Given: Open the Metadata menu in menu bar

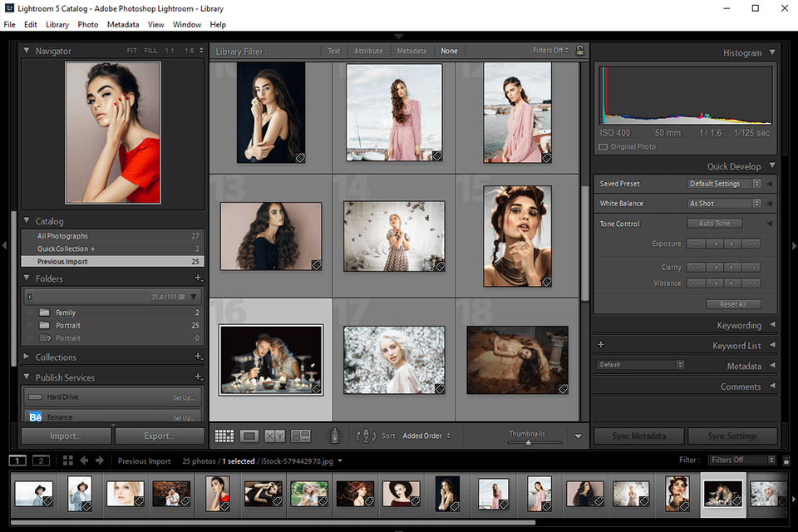Looking at the screenshot, I should pos(123,25).
